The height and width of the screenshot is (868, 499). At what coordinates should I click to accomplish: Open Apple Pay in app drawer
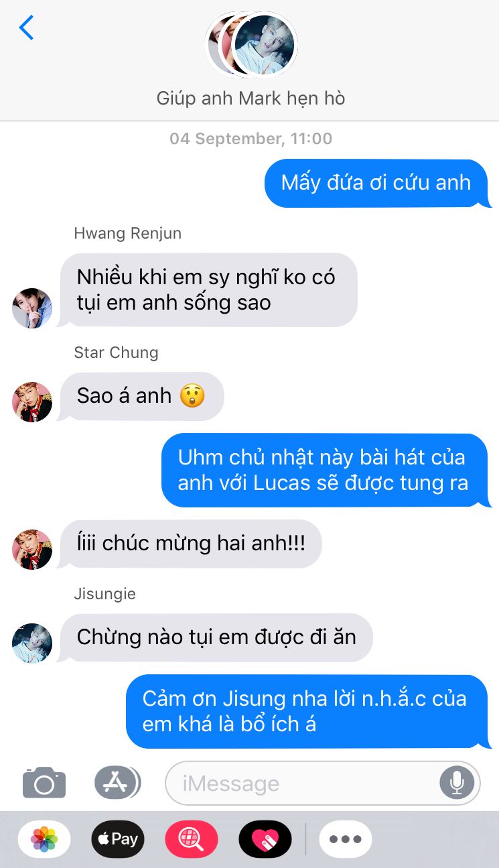118,839
